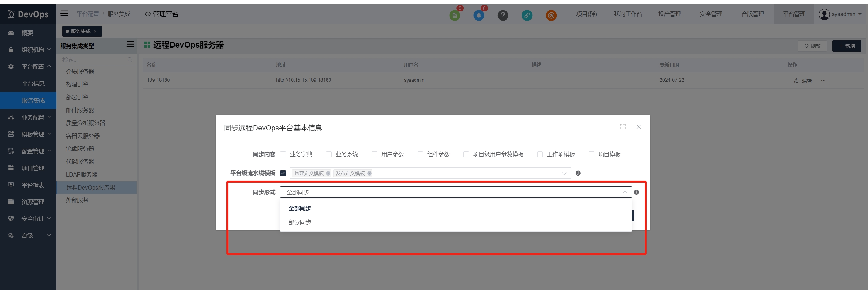Open the 项目(群) top menu

pos(586,14)
